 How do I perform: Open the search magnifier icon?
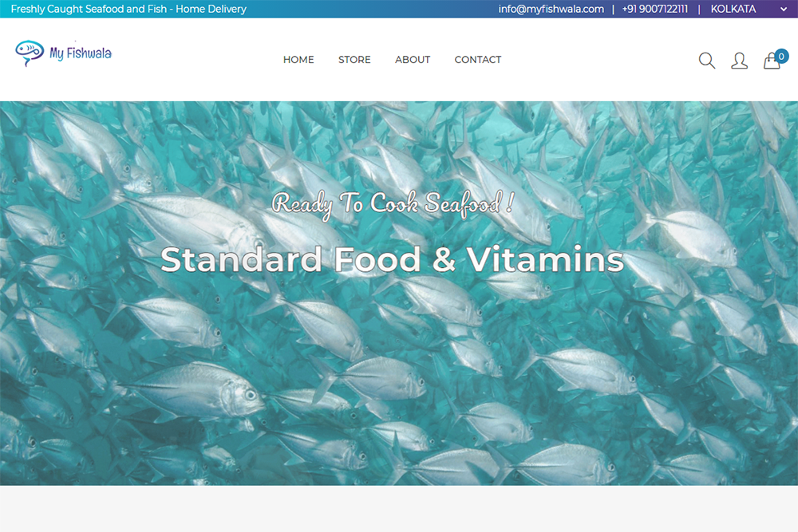coord(707,61)
